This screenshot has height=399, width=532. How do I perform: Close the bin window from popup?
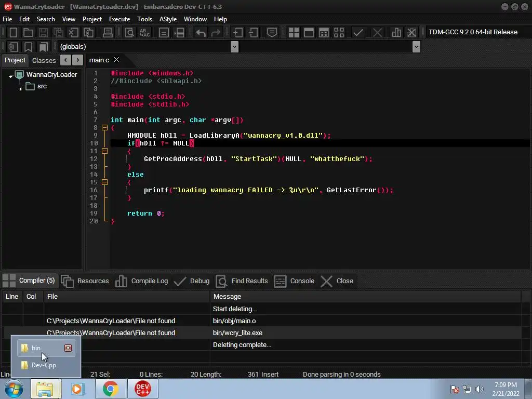68,348
